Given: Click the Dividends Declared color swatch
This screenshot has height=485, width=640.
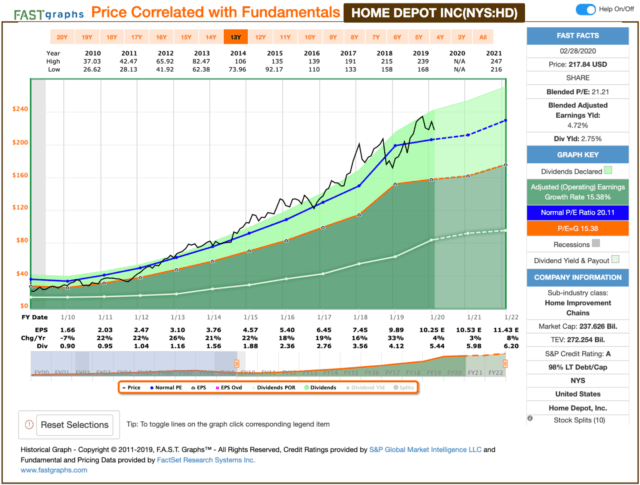Looking at the screenshot, I should tap(608, 170).
